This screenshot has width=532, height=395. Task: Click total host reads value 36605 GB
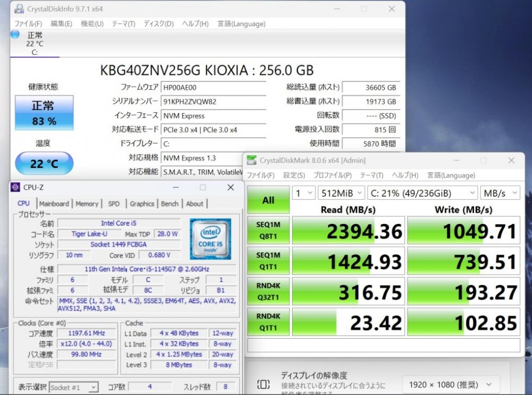pos(371,88)
